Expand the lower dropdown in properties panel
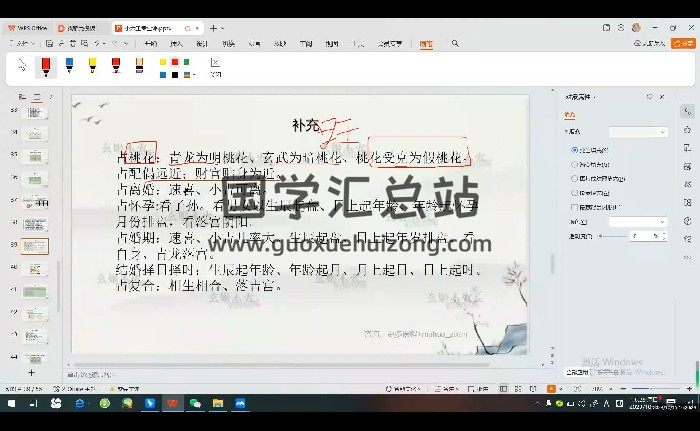The width and height of the screenshot is (700, 431). pyautogui.click(x=638, y=222)
